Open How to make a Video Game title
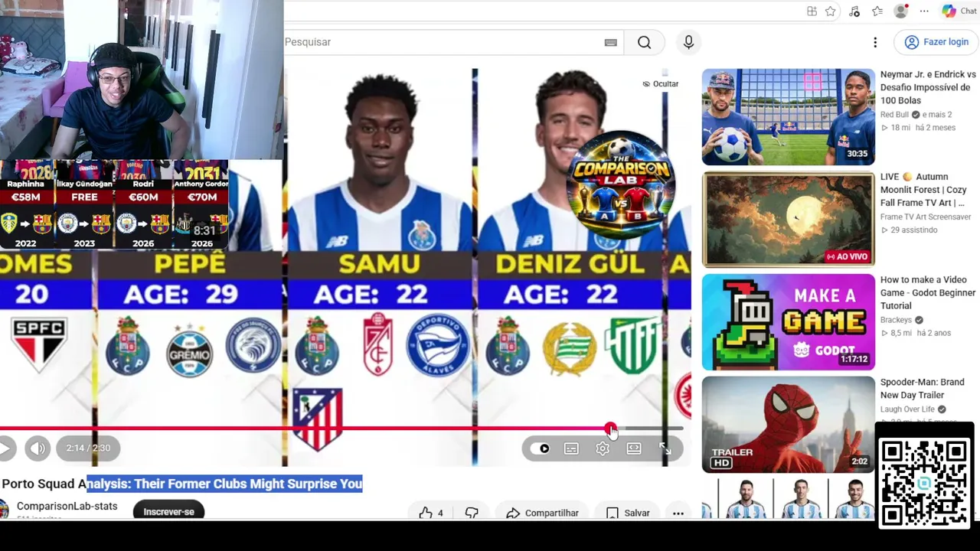Image resolution: width=980 pixels, height=551 pixels. pos(928,292)
